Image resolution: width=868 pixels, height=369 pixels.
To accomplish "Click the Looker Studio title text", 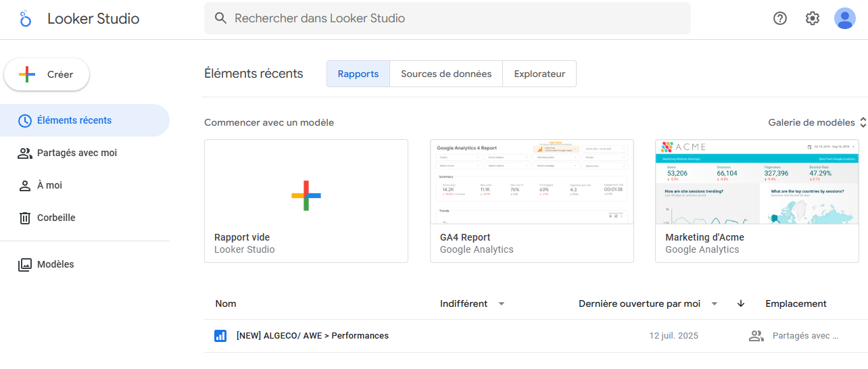I will (93, 19).
